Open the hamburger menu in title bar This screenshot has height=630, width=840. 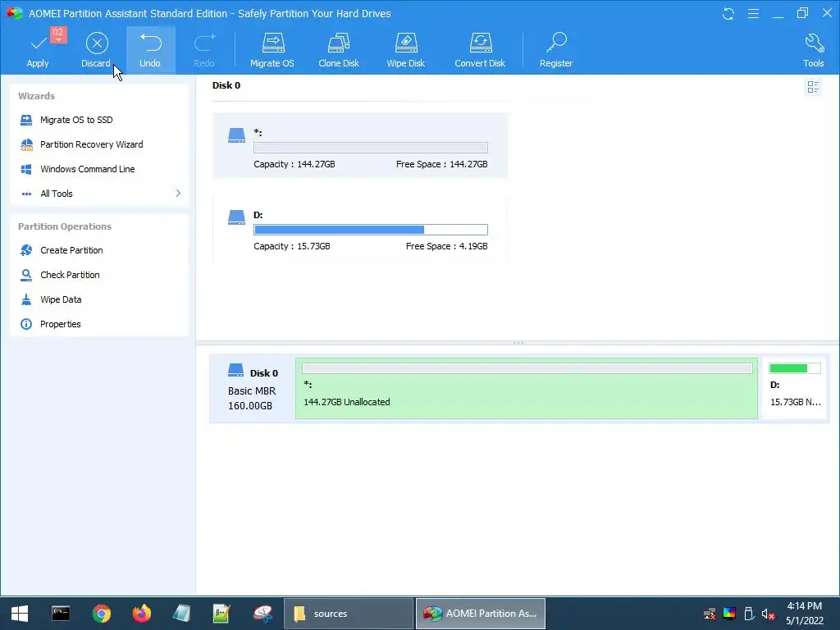pos(753,13)
